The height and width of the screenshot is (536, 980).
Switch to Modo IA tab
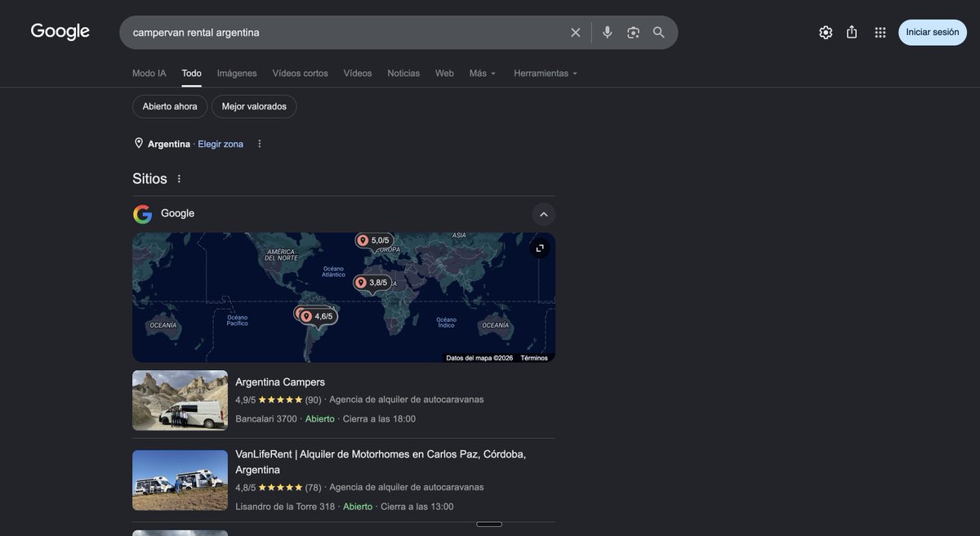tap(149, 74)
